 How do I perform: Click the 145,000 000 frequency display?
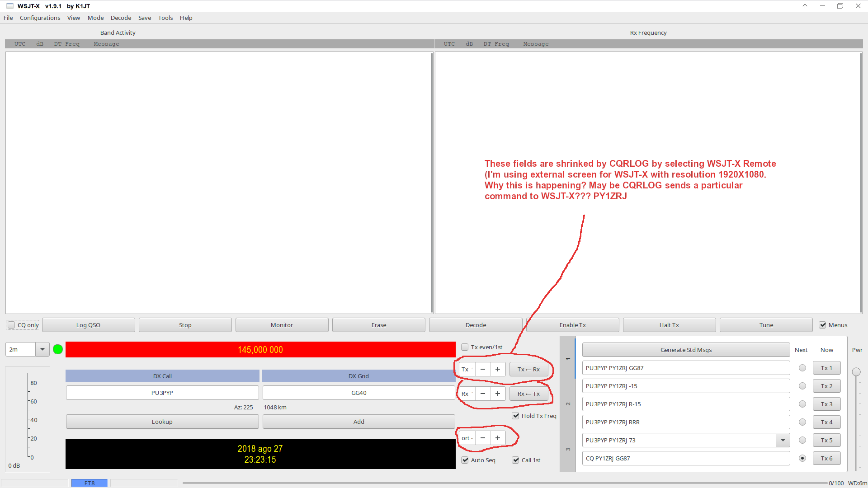coord(260,350)
